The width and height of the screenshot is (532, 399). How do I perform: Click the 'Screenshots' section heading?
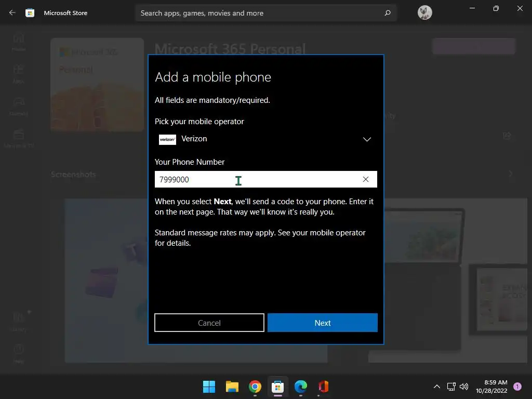(x=73, y=175)
